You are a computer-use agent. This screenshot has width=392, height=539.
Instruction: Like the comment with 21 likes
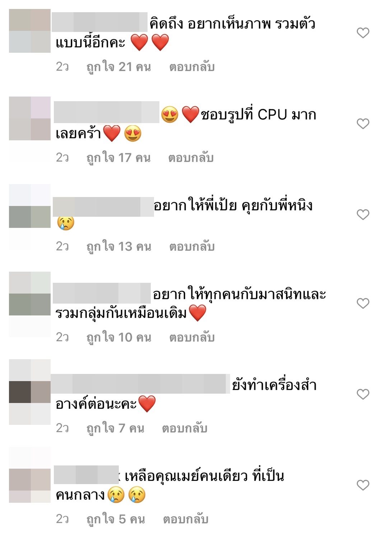tap(363, 33)
